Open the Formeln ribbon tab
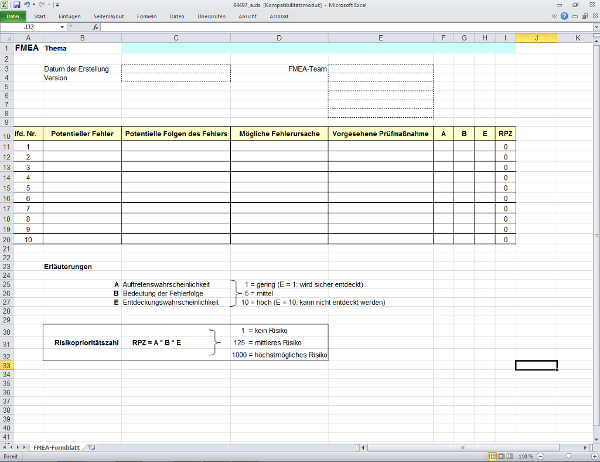This screenshot has height=462, width=600. pyautogui.click(x=146, y=17)
